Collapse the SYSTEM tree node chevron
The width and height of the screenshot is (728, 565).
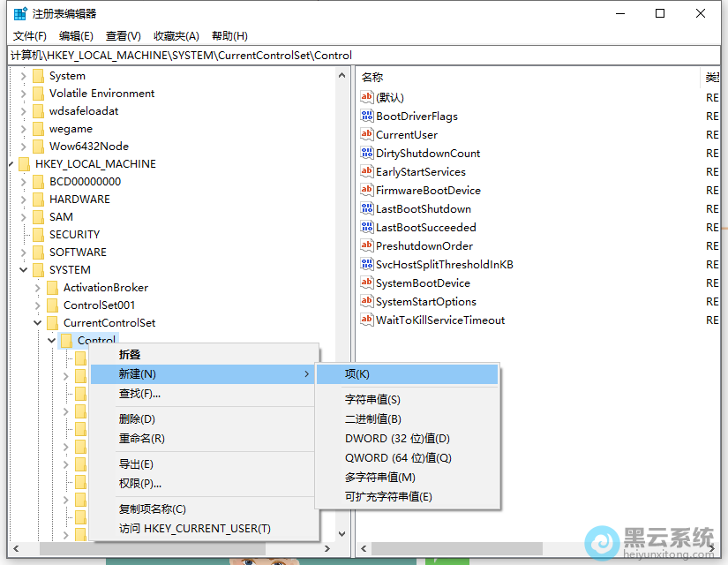point(23,269)
